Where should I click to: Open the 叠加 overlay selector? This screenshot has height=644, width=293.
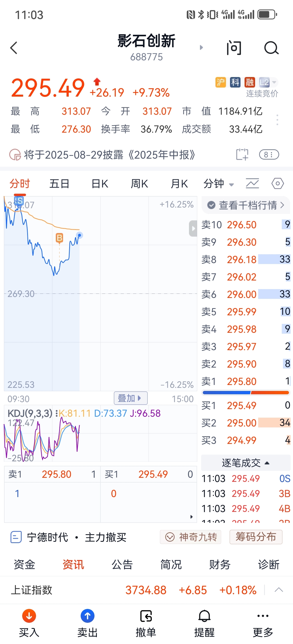[x=131, y=398]
